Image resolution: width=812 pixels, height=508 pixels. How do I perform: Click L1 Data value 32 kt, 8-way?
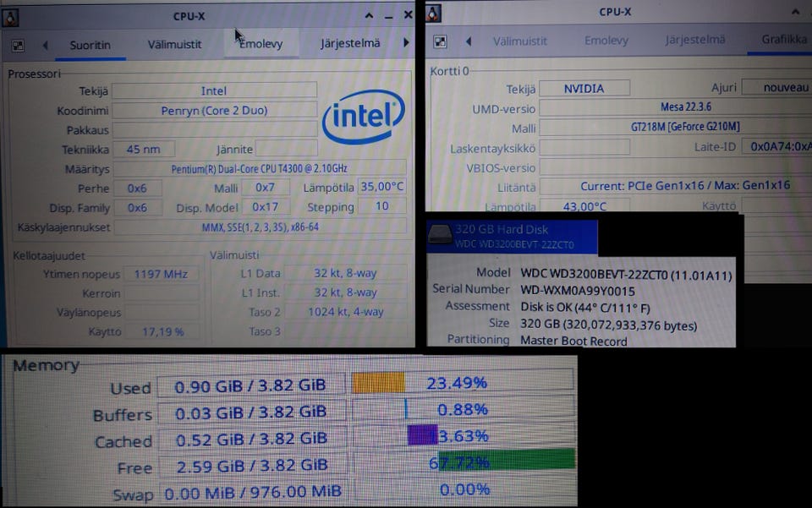point(345,273)
